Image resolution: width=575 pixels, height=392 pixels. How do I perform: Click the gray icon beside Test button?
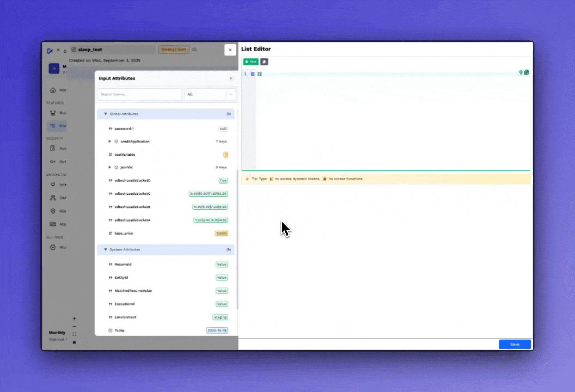[x=264, y=62]
